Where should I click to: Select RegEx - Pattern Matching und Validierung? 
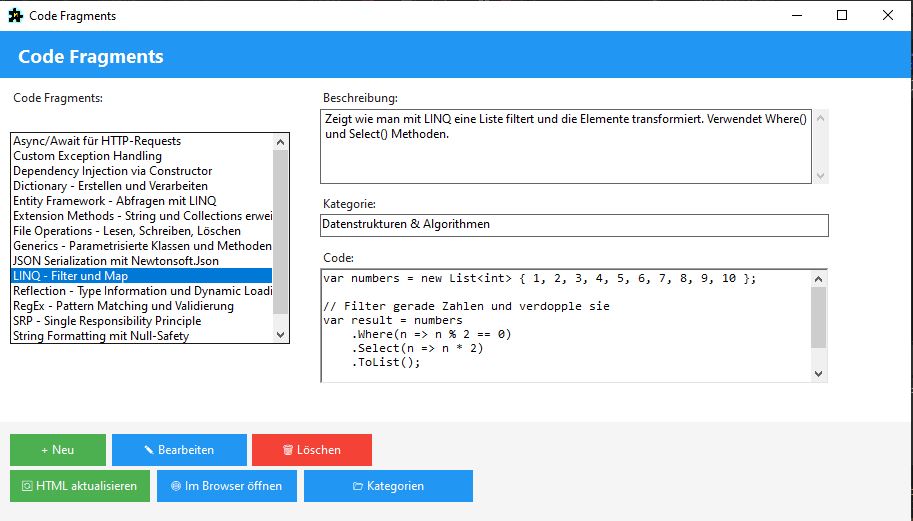point(123,306)
